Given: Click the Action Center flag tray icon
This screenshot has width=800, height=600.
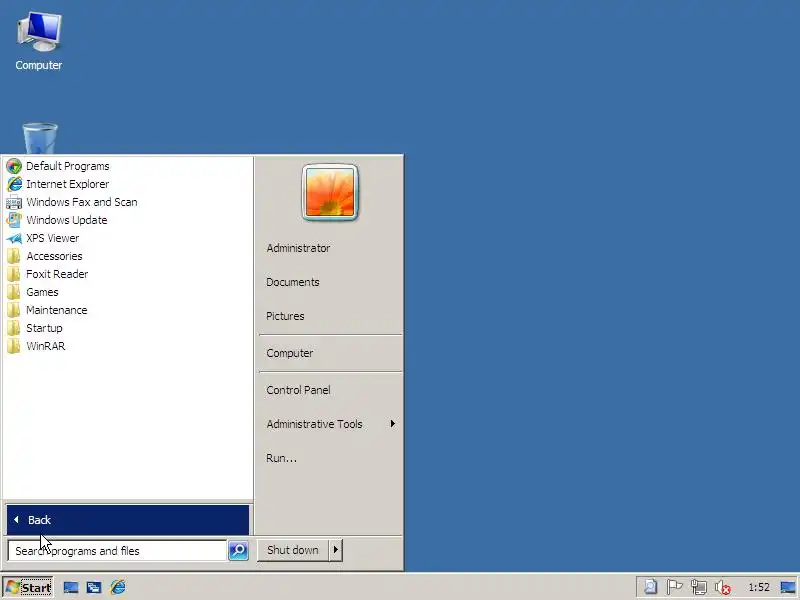Looking at the screenshot, I should (674, 587).
